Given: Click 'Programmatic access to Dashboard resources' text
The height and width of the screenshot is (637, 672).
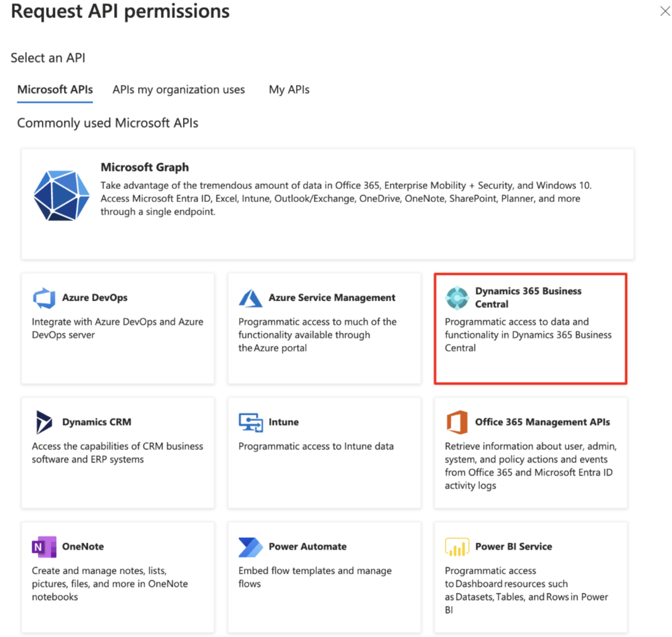Looking at the screenshot, I should [x=527, y=590].
